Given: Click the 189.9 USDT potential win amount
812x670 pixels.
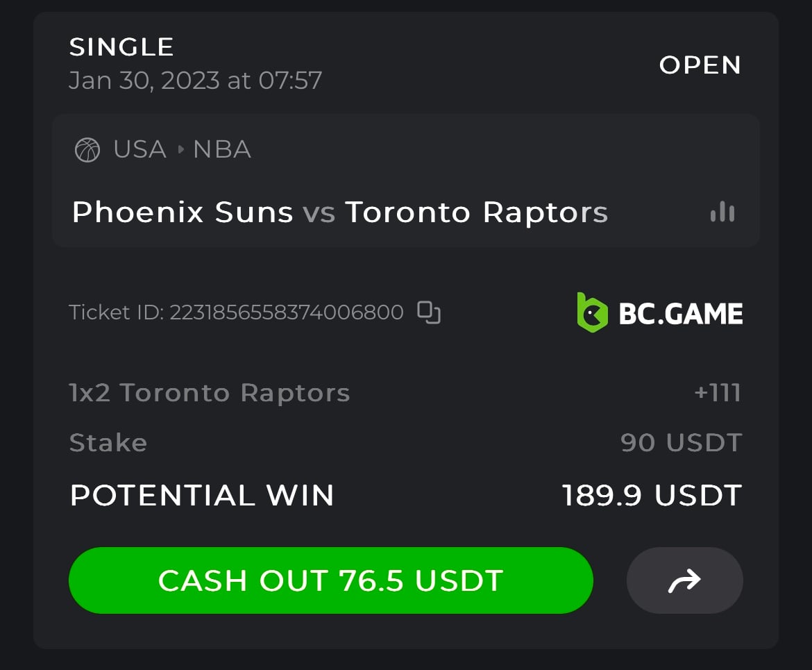Looking at the screenshot, I should (652, 496).
